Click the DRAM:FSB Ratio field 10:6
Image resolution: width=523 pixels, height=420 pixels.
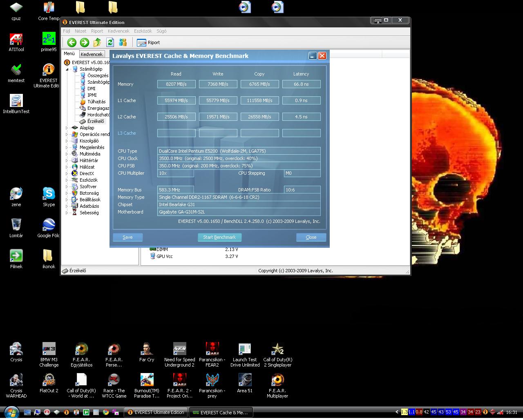point(302,190)
